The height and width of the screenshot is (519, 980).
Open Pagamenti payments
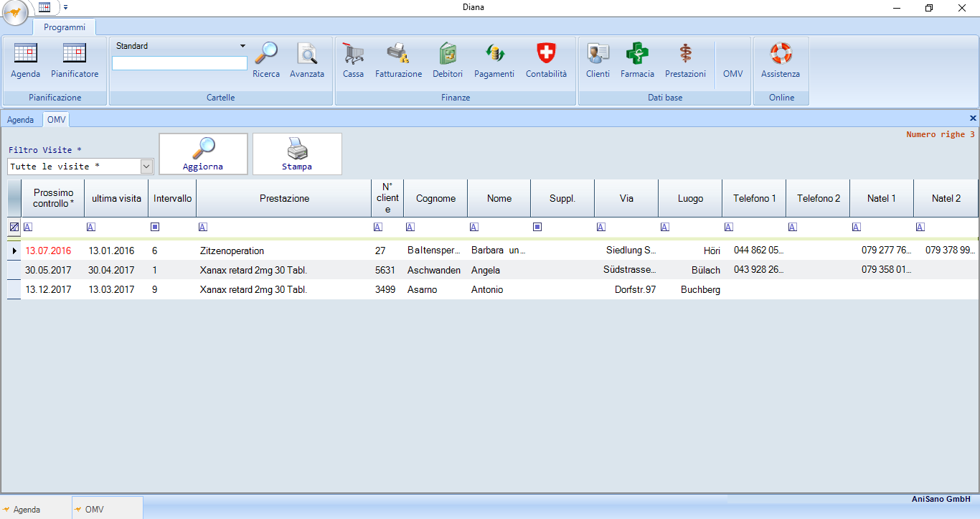[494, 61]
